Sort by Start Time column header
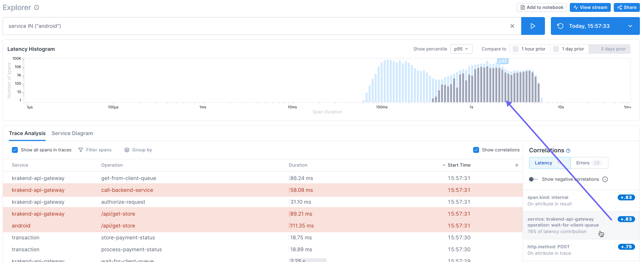 (x=459, y=165)
